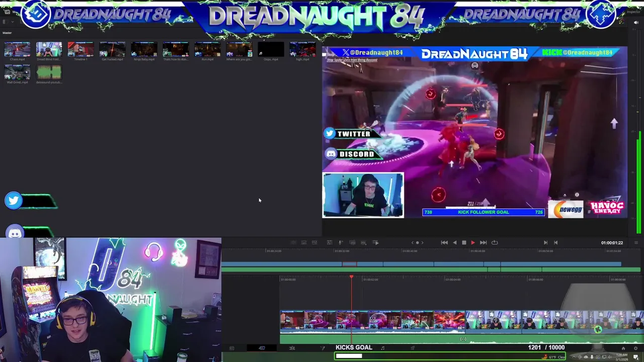This screenshot has height=362, width=644.
Task: Click the timecode 01:00:01:22 field
Action: pyautogui.click(x=612, y=243)
